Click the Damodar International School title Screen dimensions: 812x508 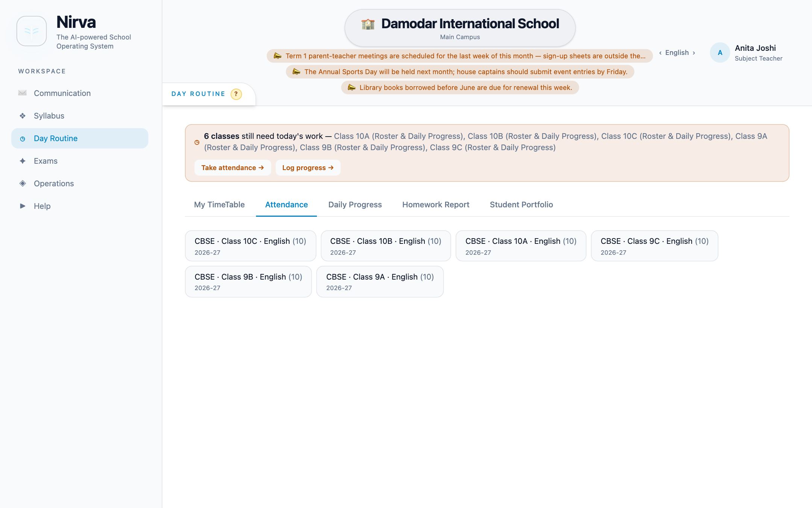click(470, 24)
